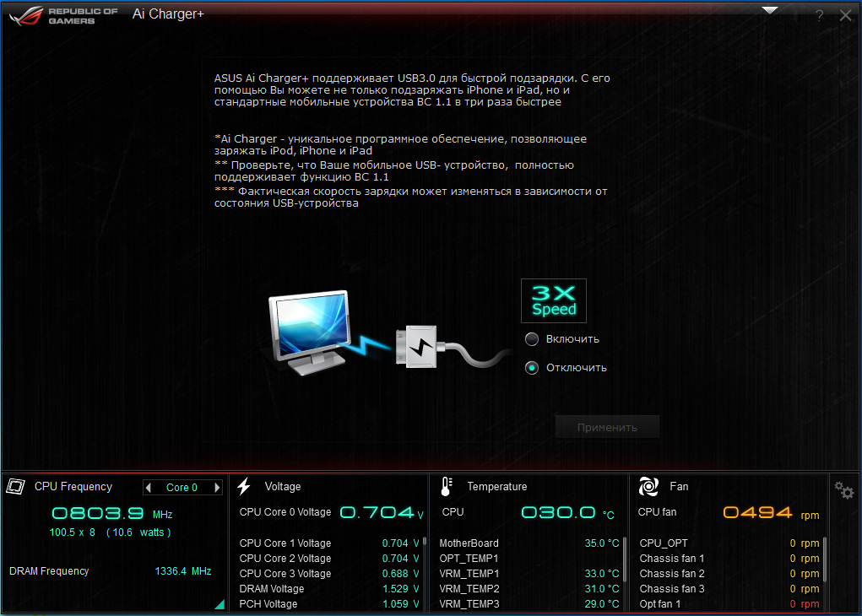The width and height of the screenshot is (862, 616).
Task: Click the OPT_TEMP1 row
Action: (x=529, y=559)
